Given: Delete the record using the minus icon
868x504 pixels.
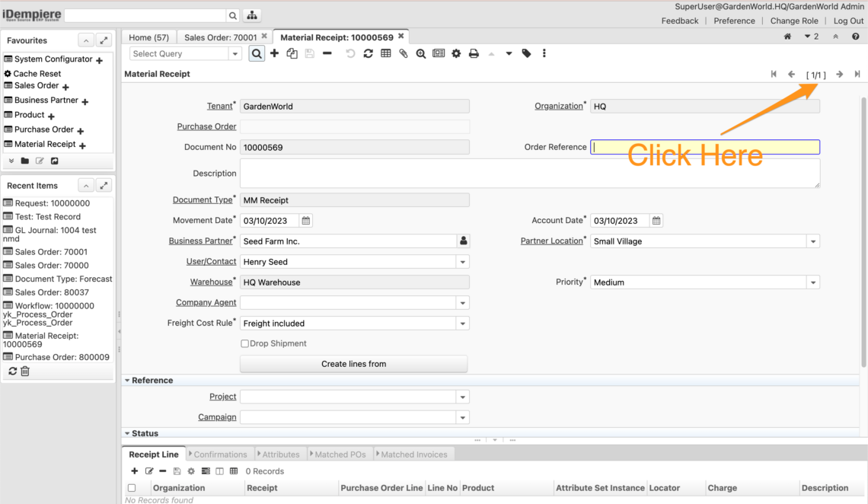Looking at the screenshot, I should 327,53.
